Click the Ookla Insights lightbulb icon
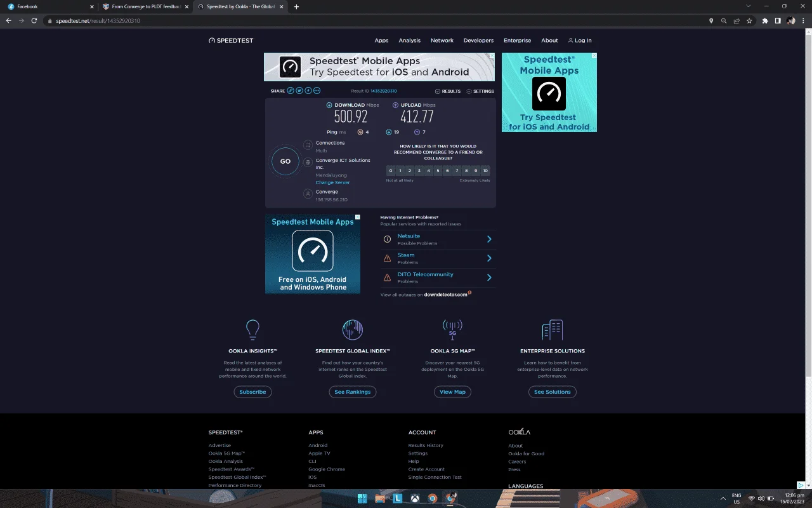 252,330
